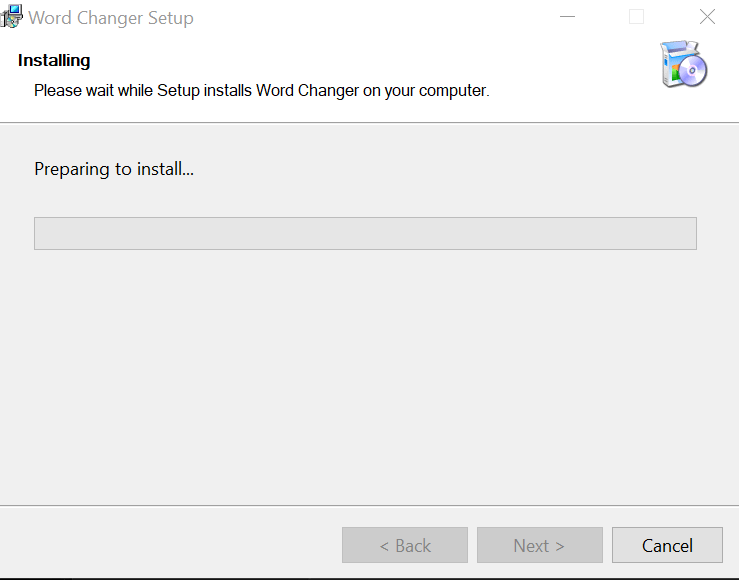Close the Word Changer Setup window

(707, 17)
